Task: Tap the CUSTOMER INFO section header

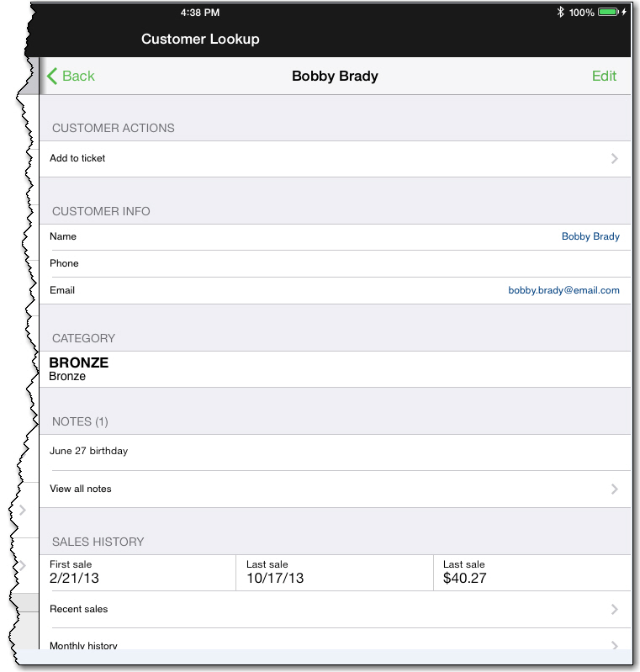Action: 101,211
